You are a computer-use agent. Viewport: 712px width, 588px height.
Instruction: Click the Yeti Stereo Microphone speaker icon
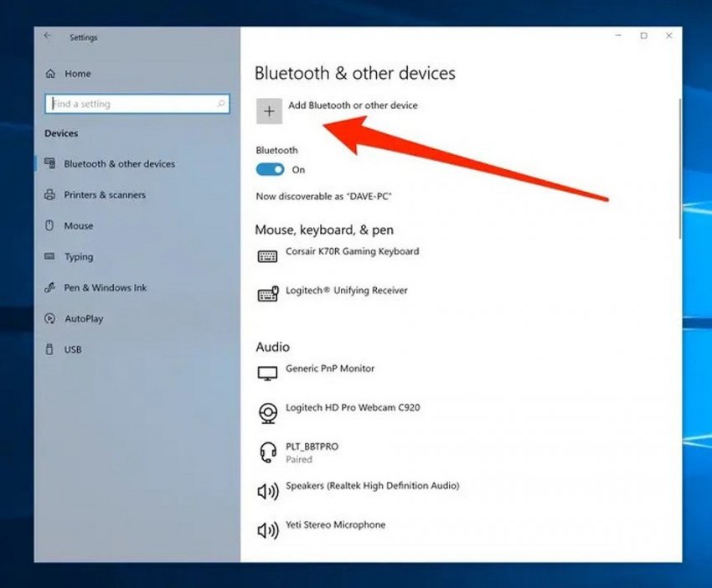pyautogui.click(x=267, y=530)
